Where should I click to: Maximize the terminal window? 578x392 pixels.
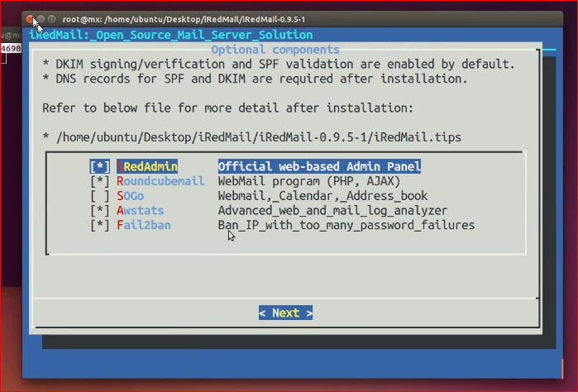51,19
